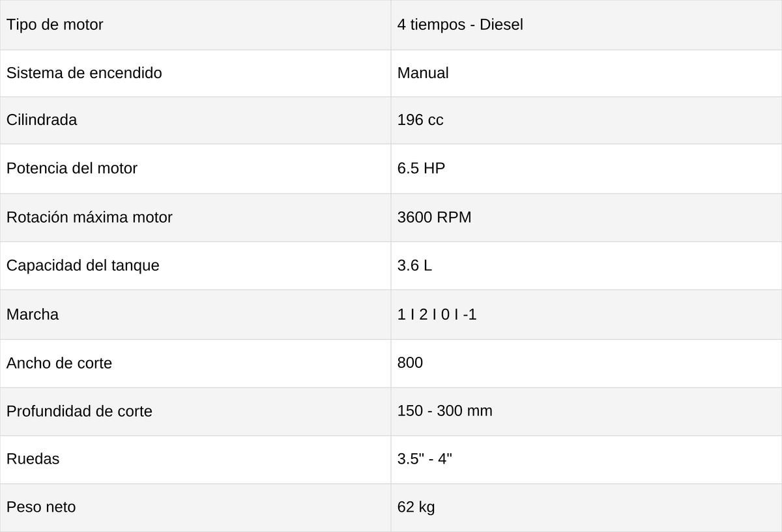
Task: Select the '800' cutting width value
Action: coord(410,362)
